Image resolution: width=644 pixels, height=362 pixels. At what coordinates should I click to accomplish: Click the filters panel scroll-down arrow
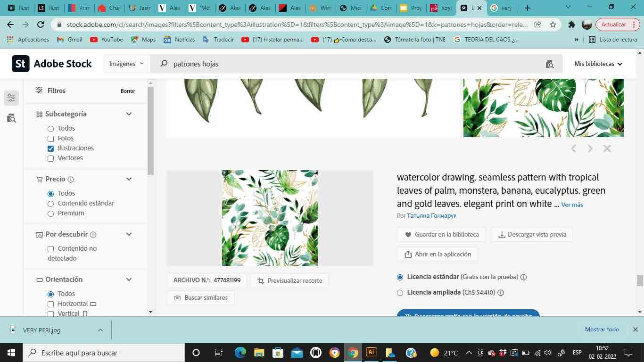(151, 312)
